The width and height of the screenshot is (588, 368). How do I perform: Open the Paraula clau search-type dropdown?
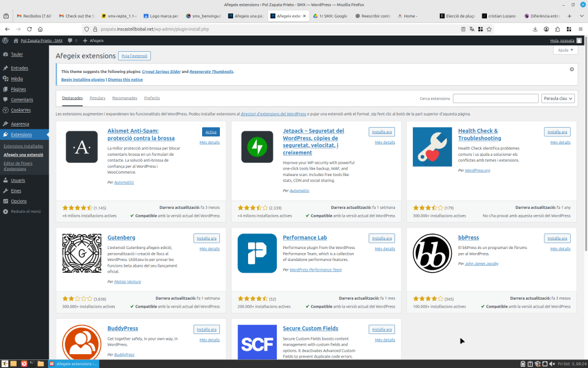[x=558, y=98]
